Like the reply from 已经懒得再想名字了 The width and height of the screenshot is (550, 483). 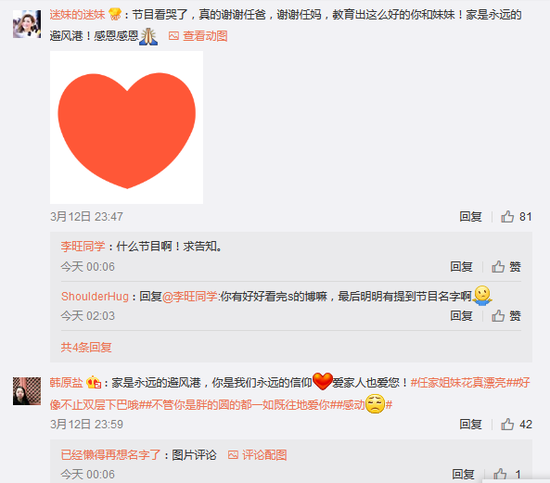coord(500,475)
